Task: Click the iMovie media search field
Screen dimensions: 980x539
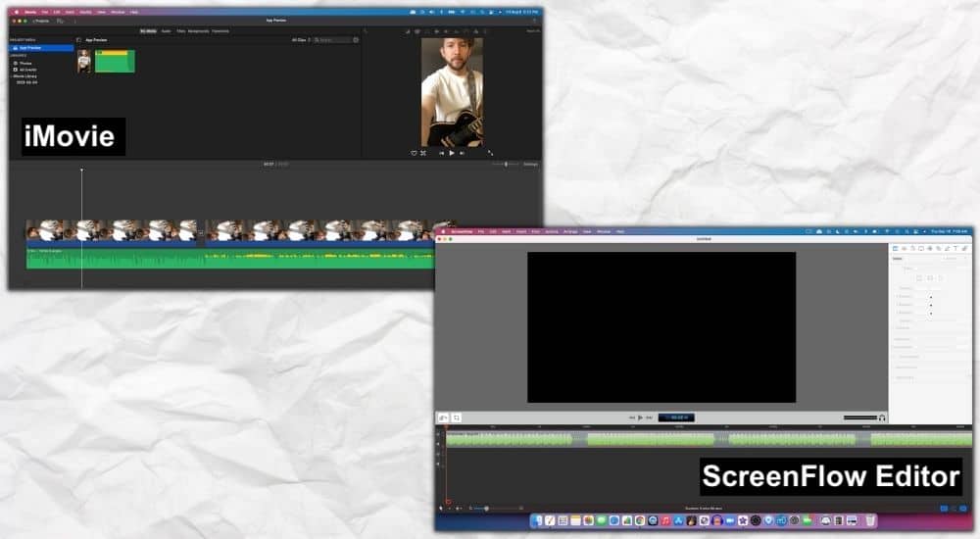Action: coord(332,39)
